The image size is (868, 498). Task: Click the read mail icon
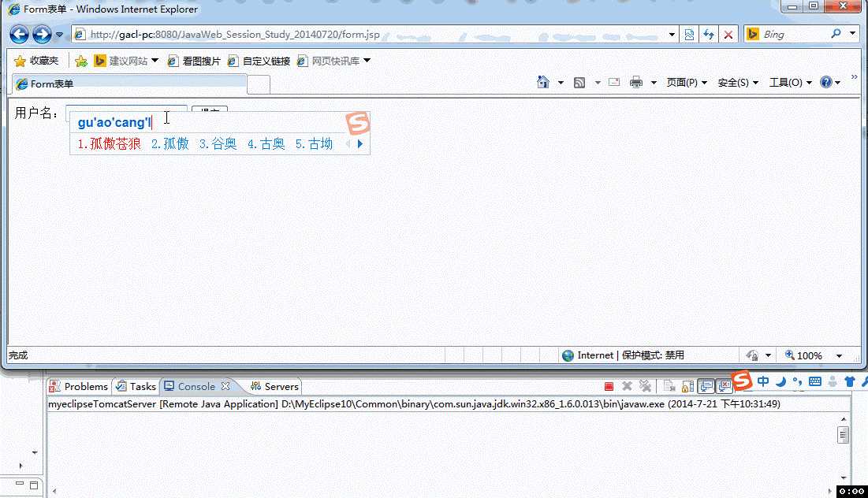614,83
